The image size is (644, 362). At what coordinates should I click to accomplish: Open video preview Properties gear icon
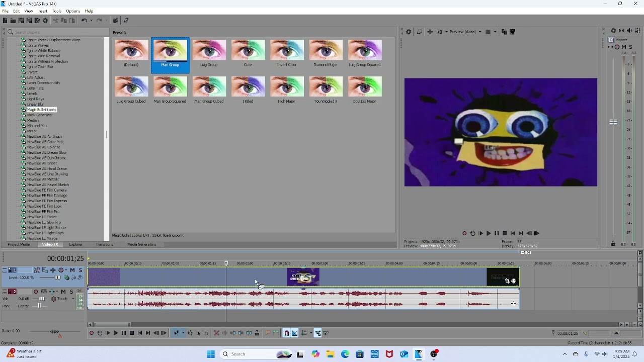coord(409,32)
